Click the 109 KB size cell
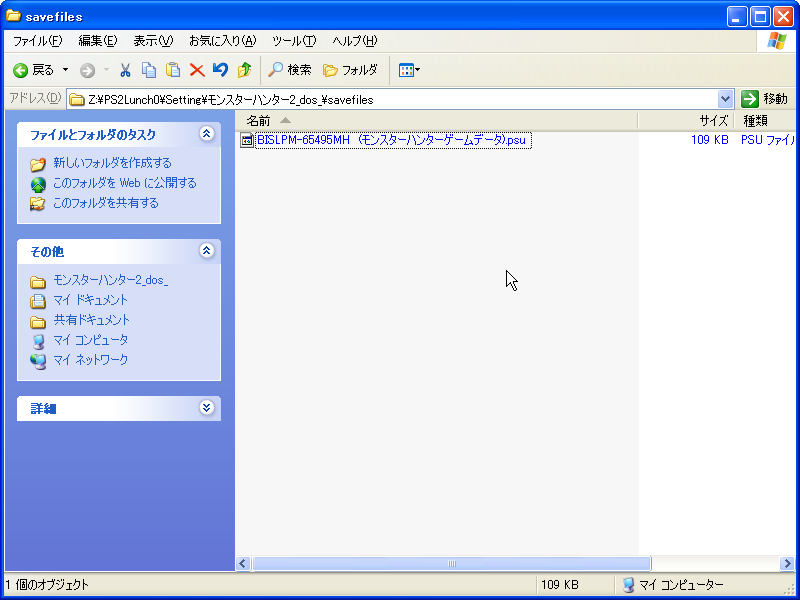 tap(709, 140)
